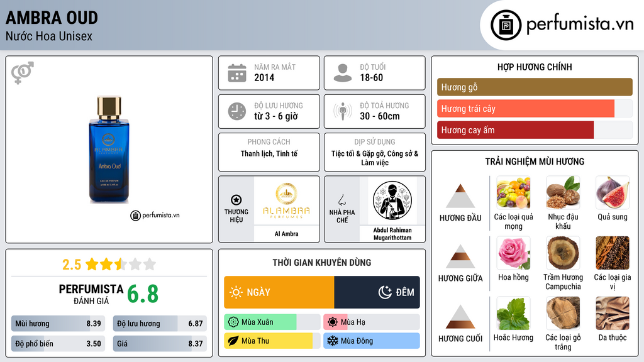Click the perfumista.vn watermark under the bottle
This screenshot has height=362, width=644.
coord(155,215)
